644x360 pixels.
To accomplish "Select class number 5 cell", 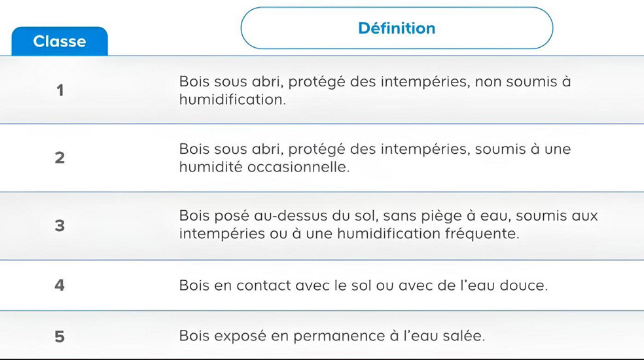I will 60,336.
